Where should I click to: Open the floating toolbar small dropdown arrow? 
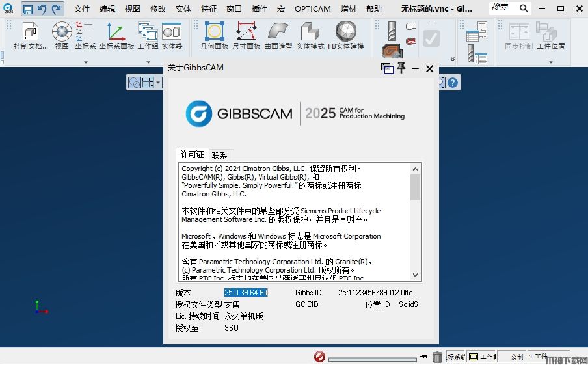158,83
